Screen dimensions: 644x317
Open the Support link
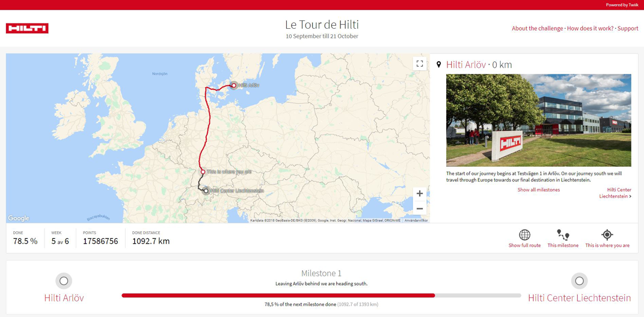coord(628,28)
